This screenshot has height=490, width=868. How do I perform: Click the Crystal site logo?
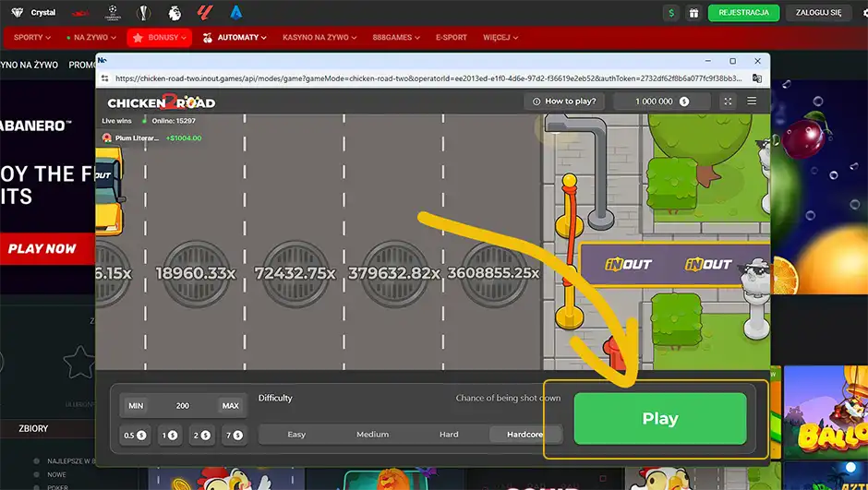pyautogui.click(x=33, y=12)
